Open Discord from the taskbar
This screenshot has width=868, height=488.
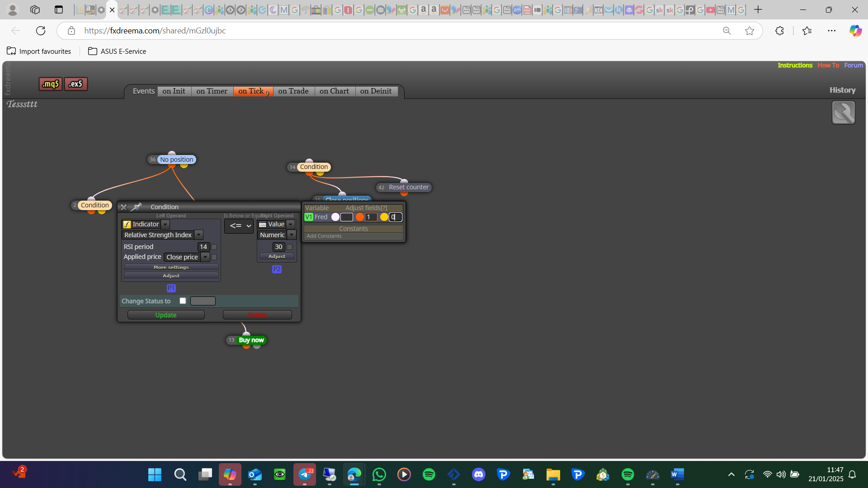point(479,474)
